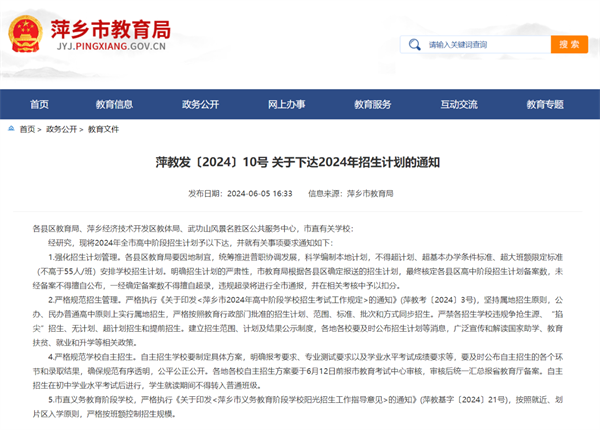
Task: Click the salutation line 各县区教育局
Action: pyautogui.click(x=193, y=229)
